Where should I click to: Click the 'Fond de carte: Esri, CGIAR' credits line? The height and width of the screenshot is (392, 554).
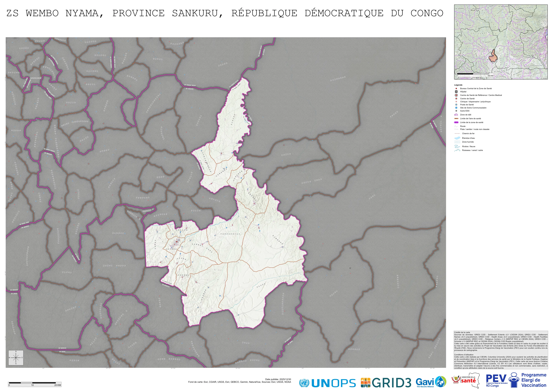pos(240,382)
